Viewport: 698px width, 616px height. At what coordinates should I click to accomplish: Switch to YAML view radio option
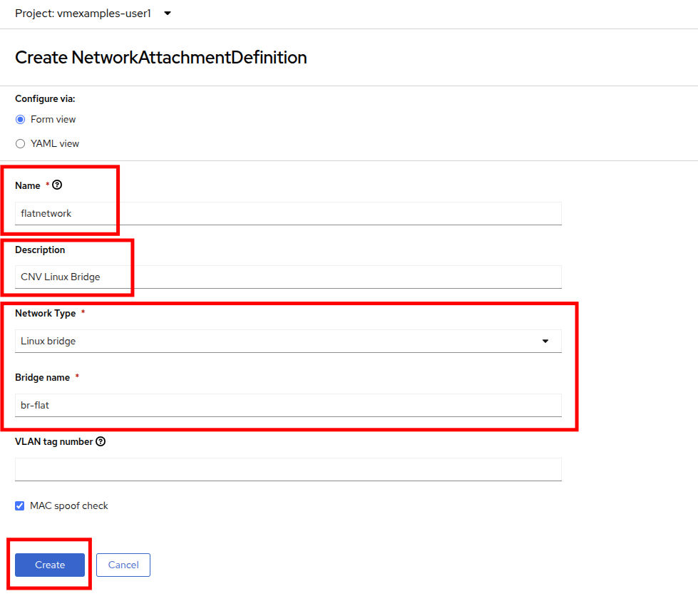click(x=20, y=143)
